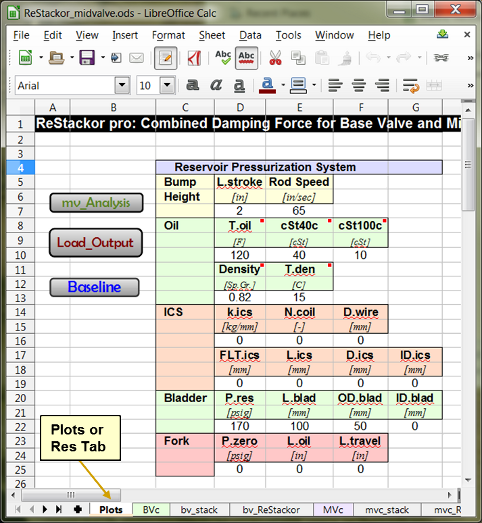Image resolution: width=482 pixels, height=523 pixels.
Task: Click the Export as PDF icon
Action: [194, 58]
